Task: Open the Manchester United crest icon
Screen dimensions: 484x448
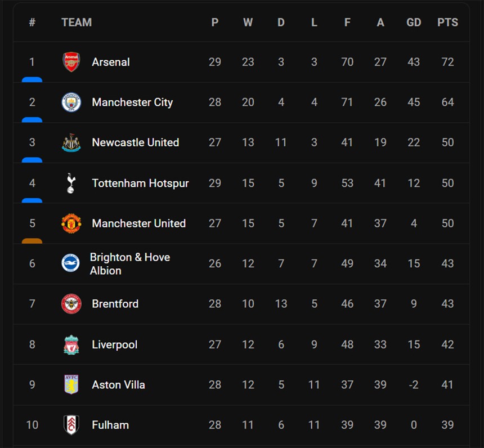Action: 71,223
